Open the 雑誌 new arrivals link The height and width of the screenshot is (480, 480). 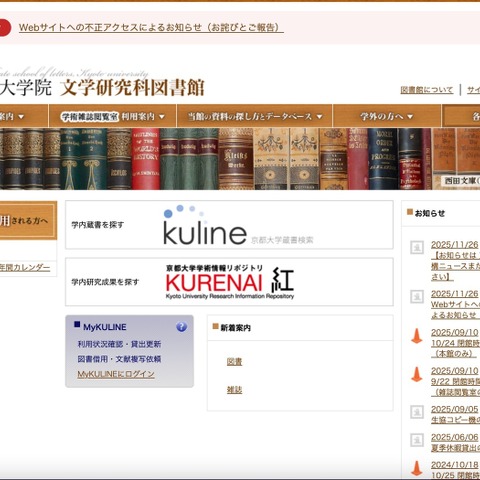click(234, 390)
